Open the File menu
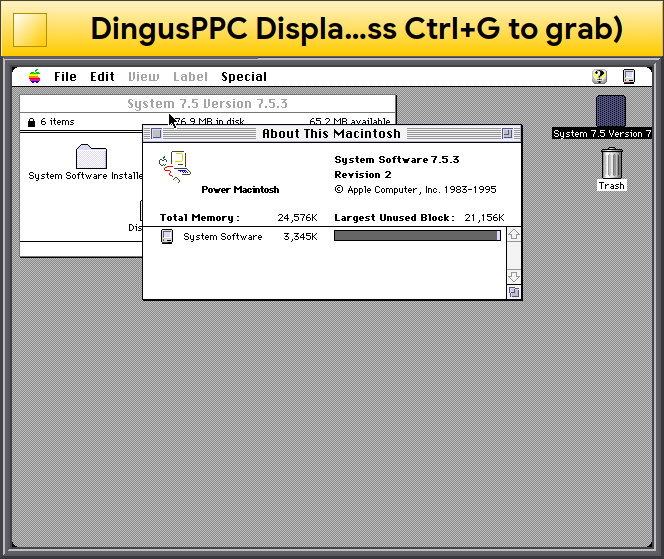The image size is (664, 559). coord(65,77)
